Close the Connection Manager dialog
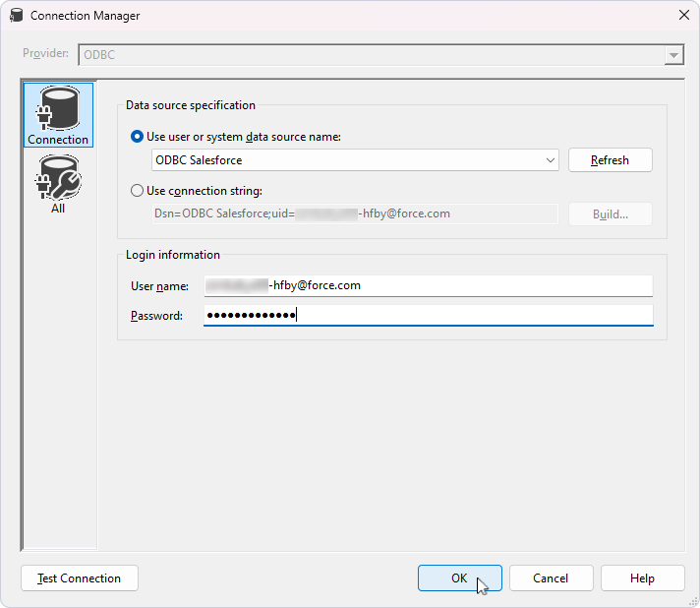The width and height of the screenshot is (700, 608). point(682,15)
